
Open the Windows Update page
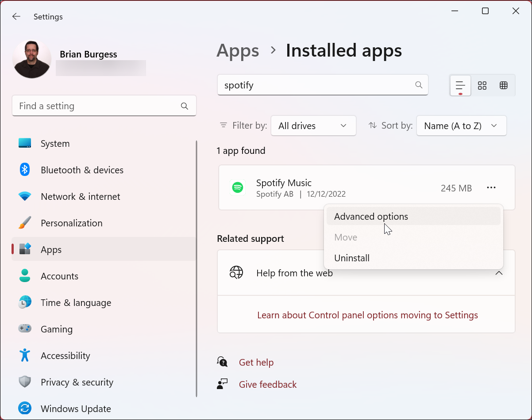[104, 409]
